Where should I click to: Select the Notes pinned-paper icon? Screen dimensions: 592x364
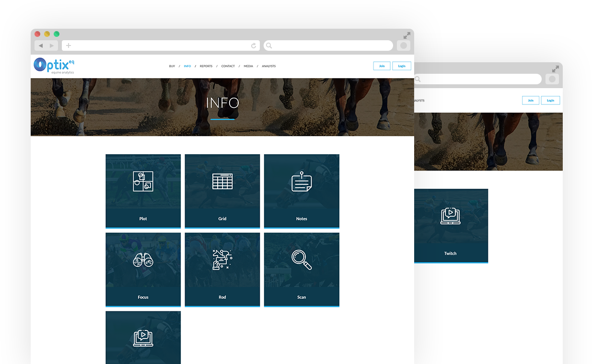coord(302,182)
